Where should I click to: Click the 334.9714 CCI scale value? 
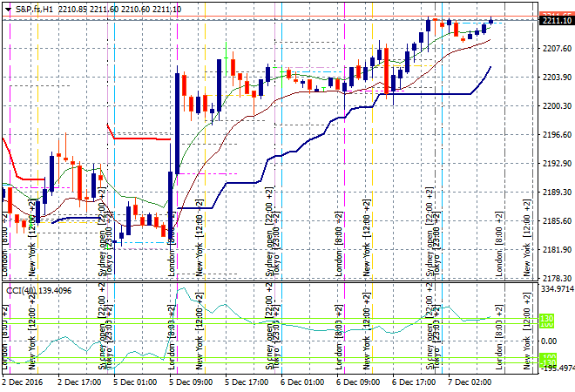(x=555, y=288)
